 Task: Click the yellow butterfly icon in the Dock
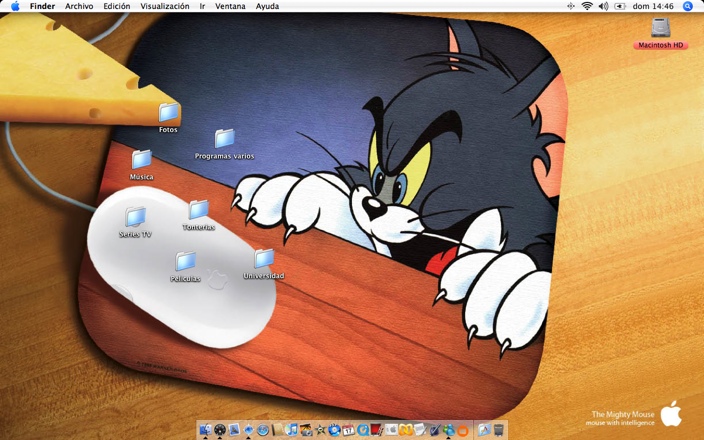[405, 430]
